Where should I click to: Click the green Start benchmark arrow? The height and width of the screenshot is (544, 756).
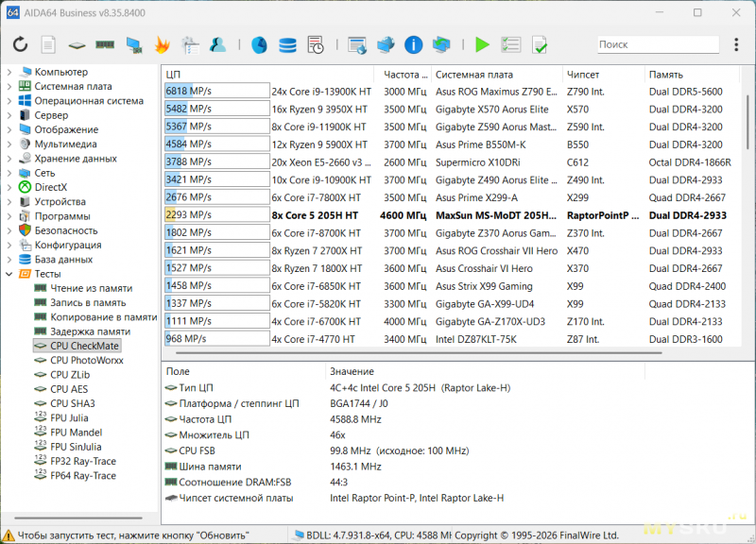pyautogui.click(x=482, y=44)
